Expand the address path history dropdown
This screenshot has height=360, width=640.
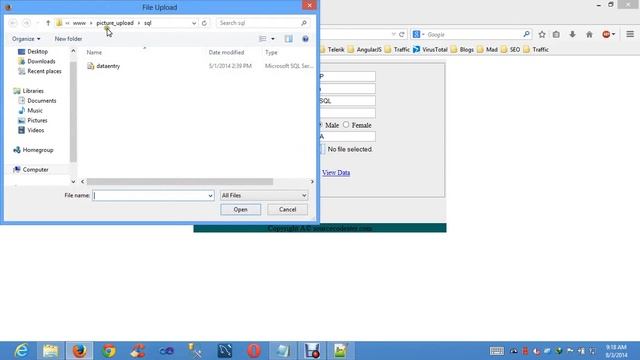click(x=194, y=23)
